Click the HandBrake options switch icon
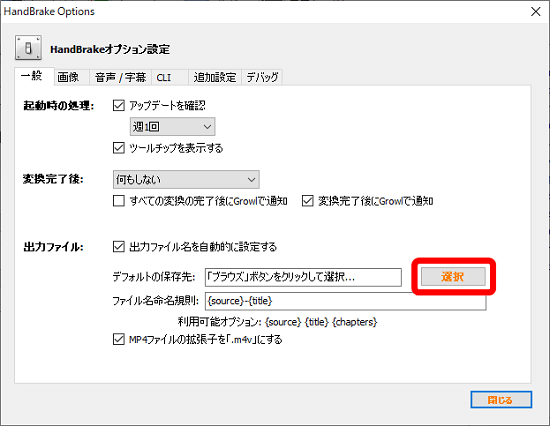Image resolution: width=550 pixels, height=426 pixels. tap(28, 47)
